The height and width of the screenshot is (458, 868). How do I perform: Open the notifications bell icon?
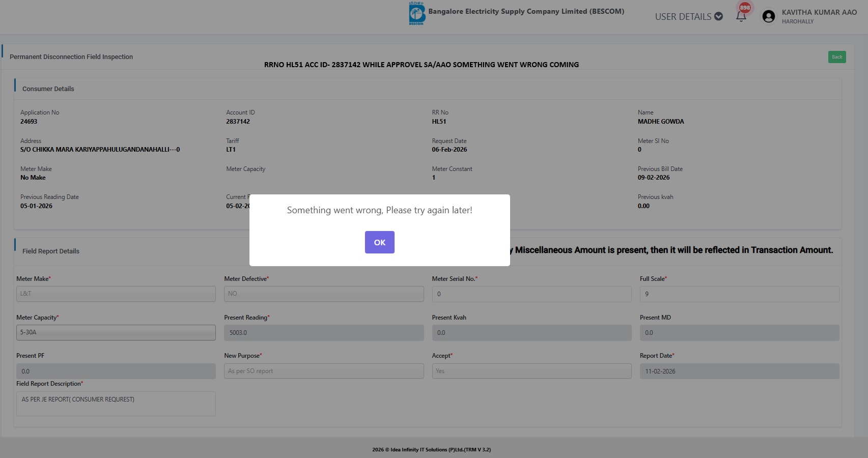[x=741, y=16]
